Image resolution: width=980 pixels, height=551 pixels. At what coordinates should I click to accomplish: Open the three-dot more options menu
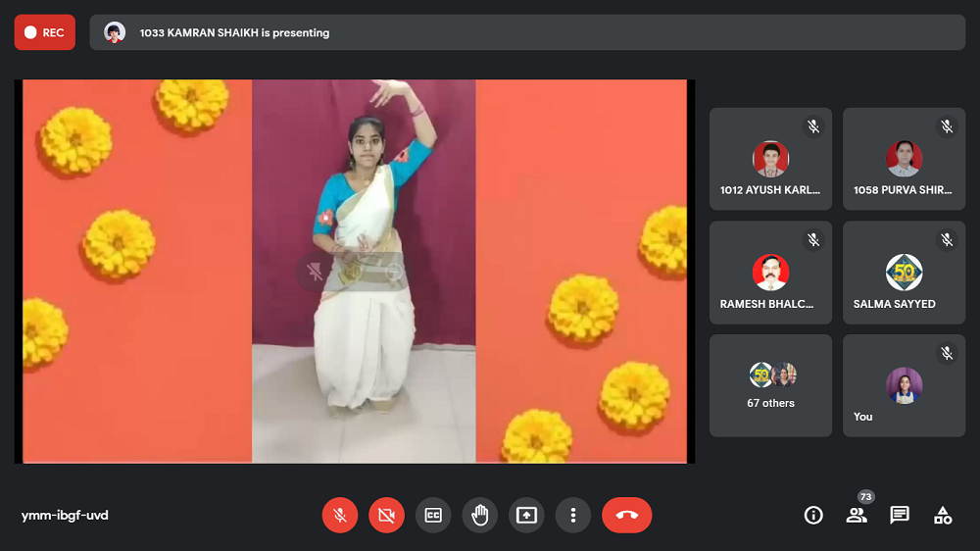(573, 515)
